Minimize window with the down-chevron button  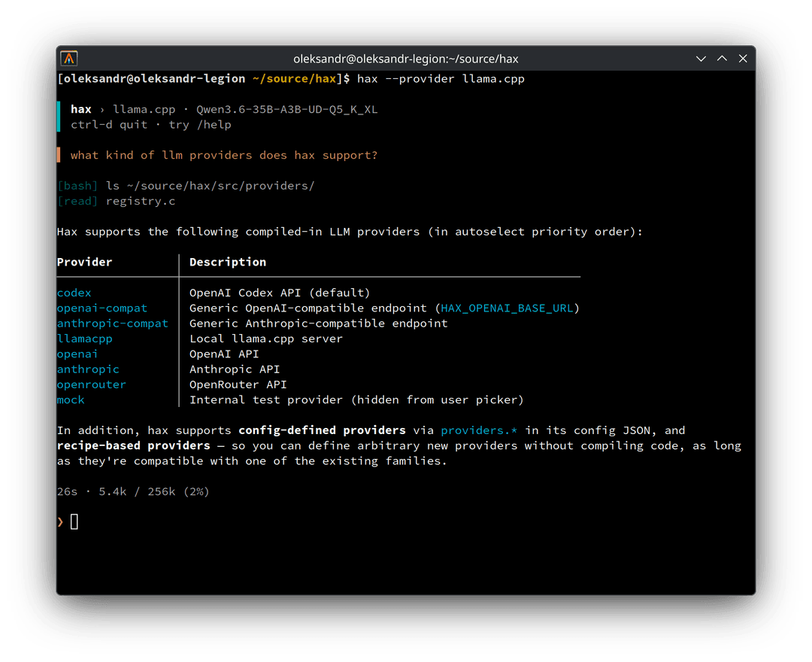pyautogui.click(x=701, y=59)
